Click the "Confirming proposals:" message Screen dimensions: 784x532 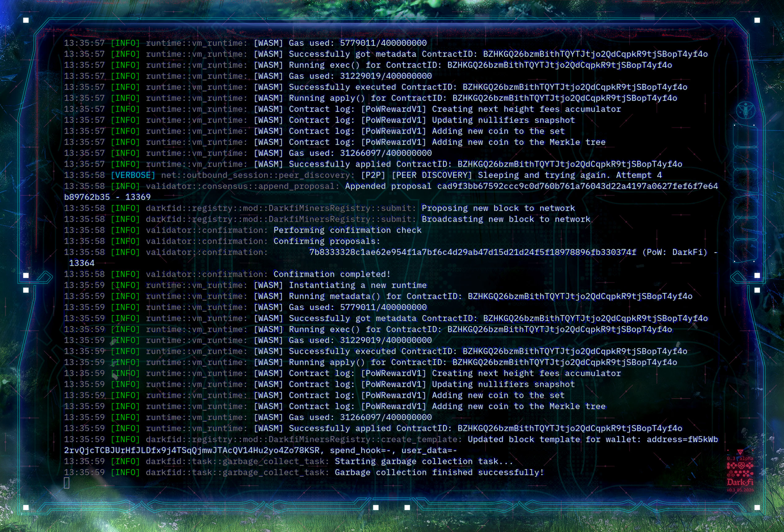tap(327, 241)
